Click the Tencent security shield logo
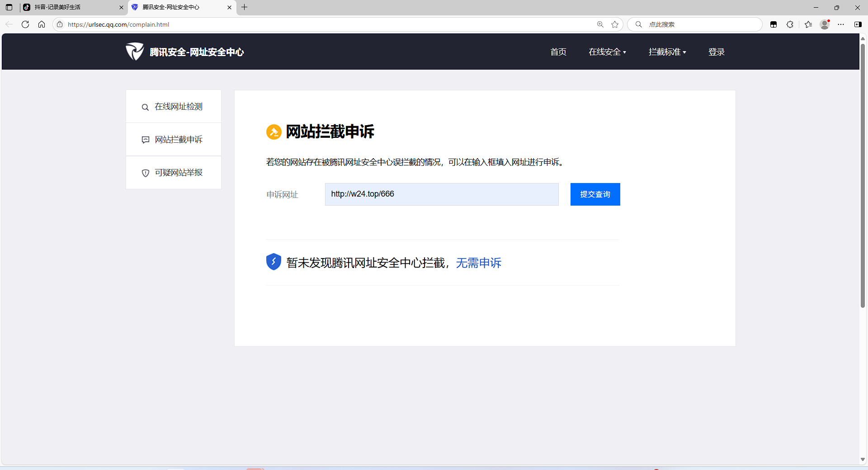This screenshot has height=470, width=868. (135, 52)
